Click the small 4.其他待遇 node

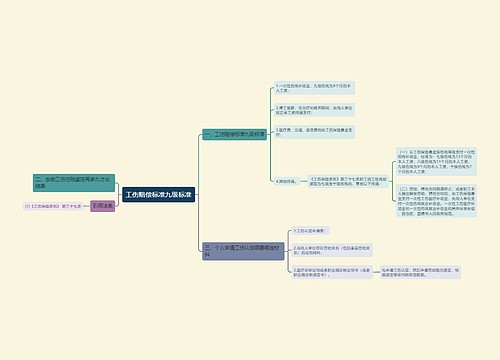tap(286, 181)
